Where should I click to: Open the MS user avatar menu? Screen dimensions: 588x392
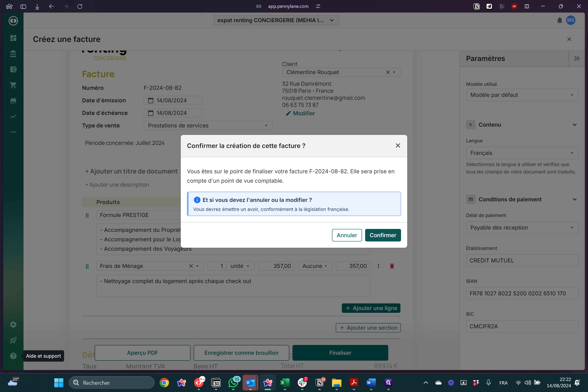(x=571, y=20)
